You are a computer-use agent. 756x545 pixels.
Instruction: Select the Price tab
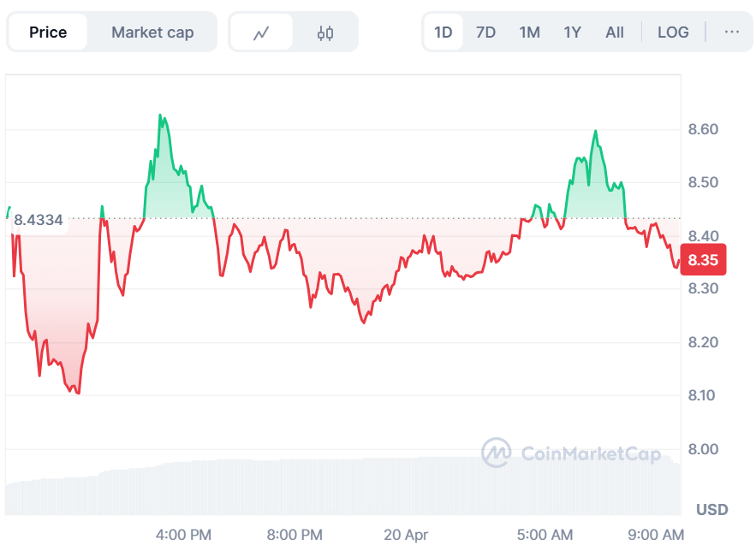[48, 33]
